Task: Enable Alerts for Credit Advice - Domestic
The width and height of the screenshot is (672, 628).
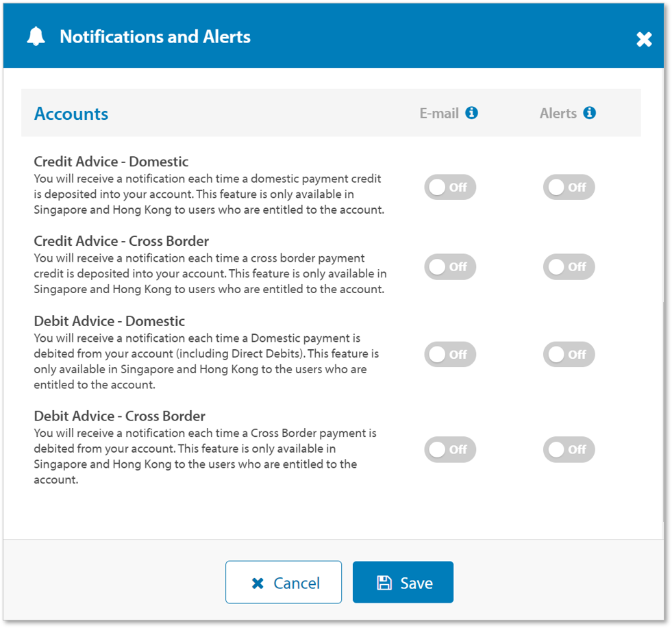Action: [569, 187]
